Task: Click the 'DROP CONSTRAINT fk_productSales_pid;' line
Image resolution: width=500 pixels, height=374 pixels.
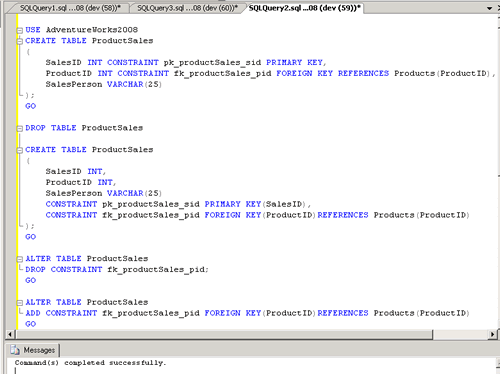Action: click(x=117, y=269)
